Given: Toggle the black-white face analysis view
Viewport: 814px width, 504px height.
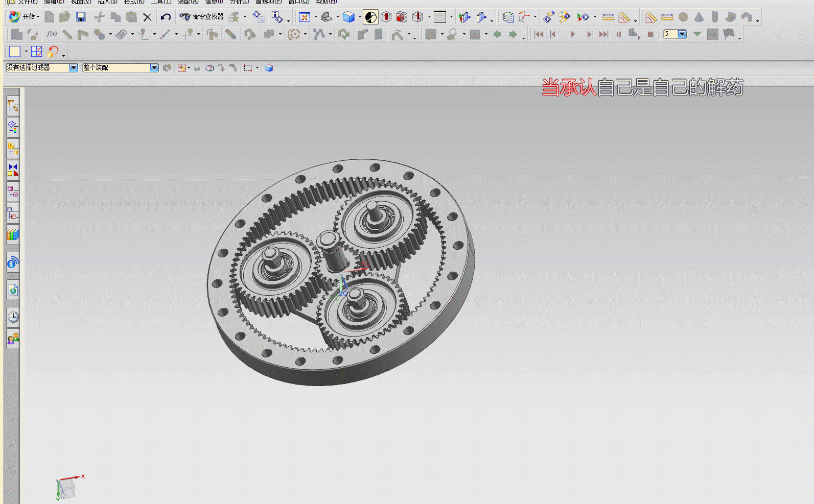Looking at the screenshot, I should (x=370, y=17).
